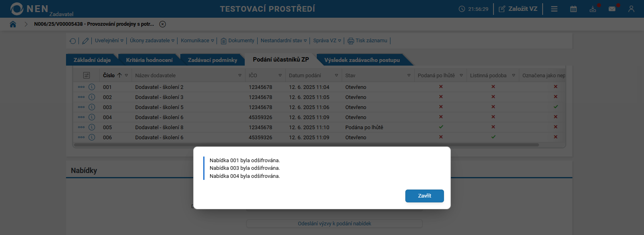
Task: Open three-dot actions for row 005
Action: click(81, 127)
